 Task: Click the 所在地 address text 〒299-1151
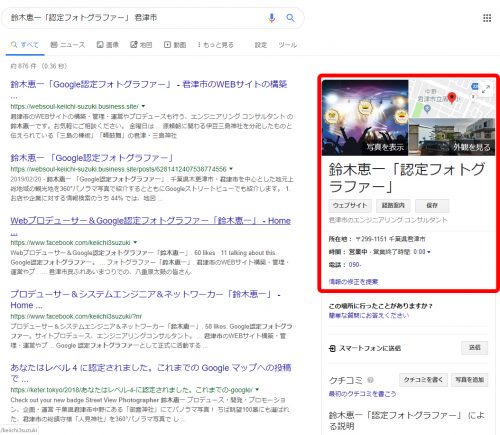coord(390,239)
